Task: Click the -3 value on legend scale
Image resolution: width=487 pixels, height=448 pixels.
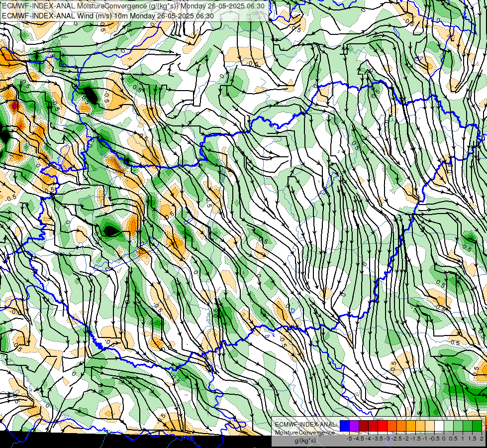Action: (388, 439)
